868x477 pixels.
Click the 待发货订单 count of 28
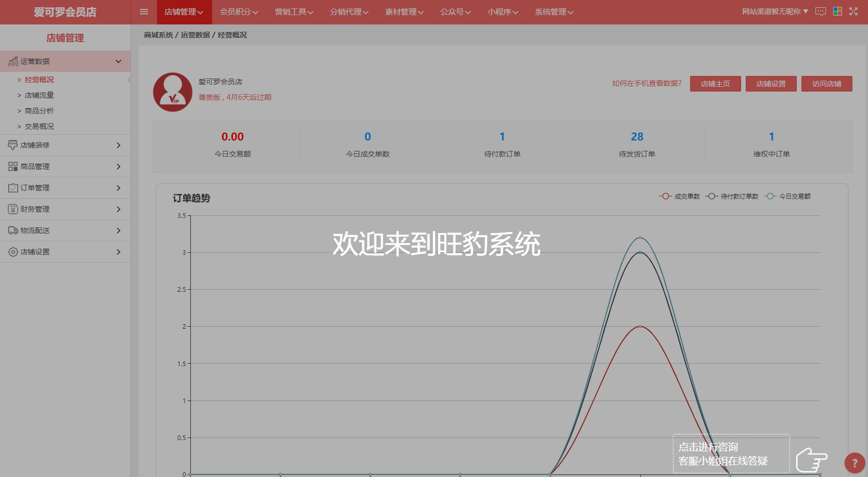pos(637,137)
